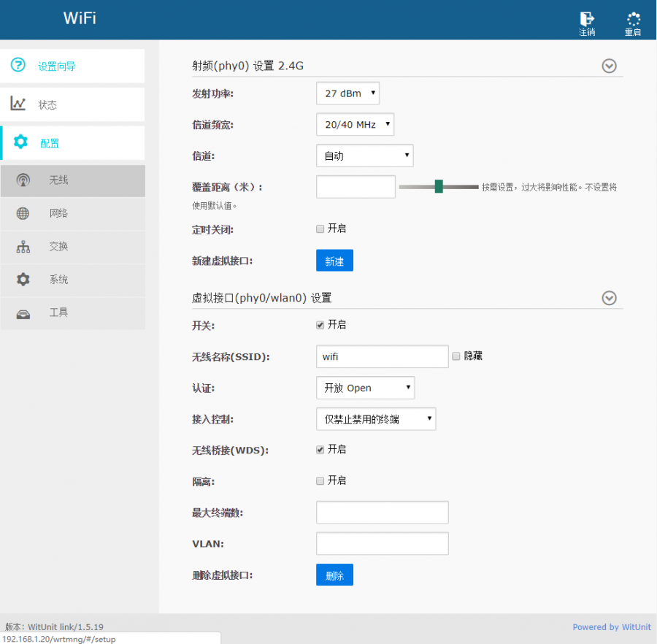The height and width of the screenshot is (644, 657).
Task: Click the Powered by WitUnit link
Action: tap(612, 626)
